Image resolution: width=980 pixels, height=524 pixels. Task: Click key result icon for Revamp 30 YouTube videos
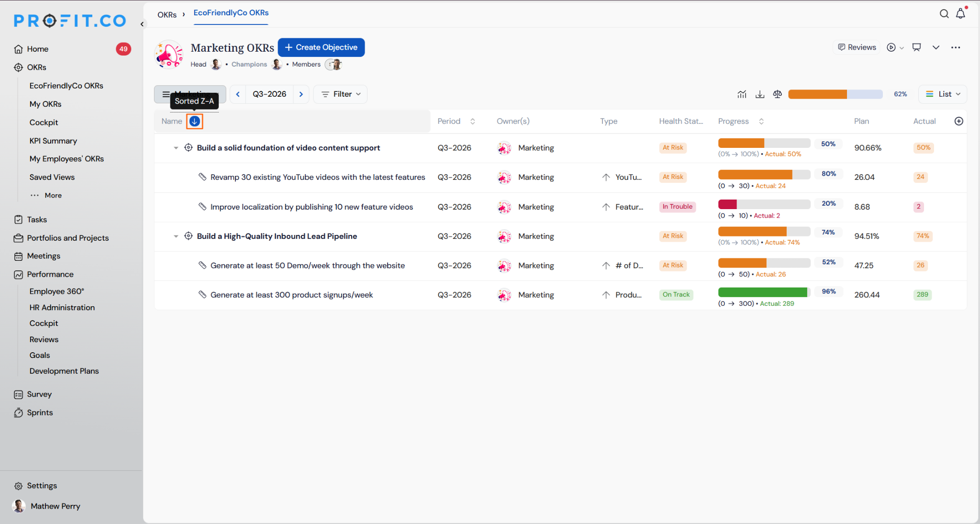202,177
